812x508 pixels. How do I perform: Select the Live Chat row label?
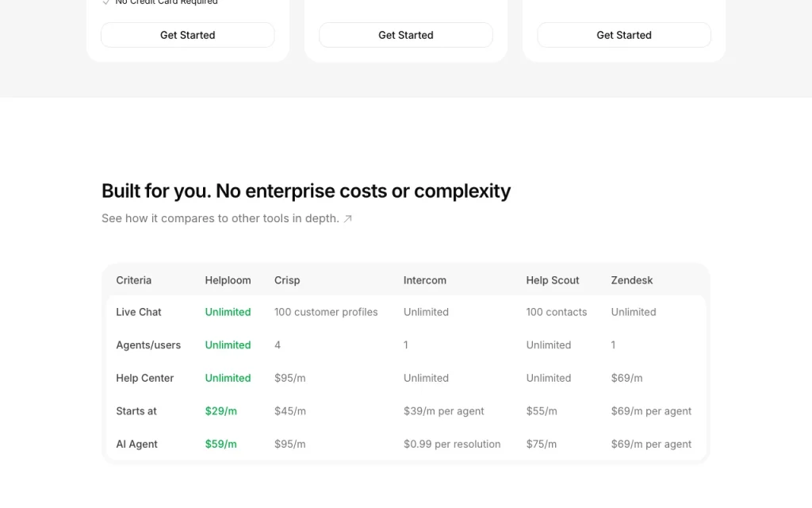[138, 312]
